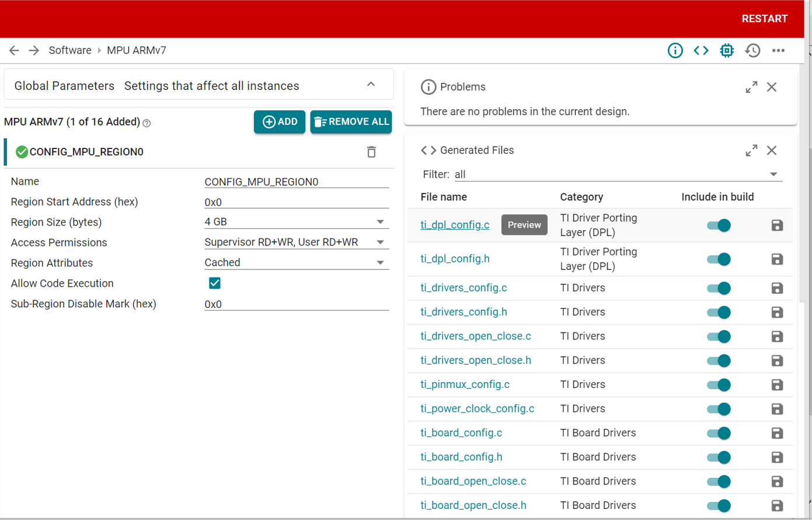
Task: Open the ti_board_config.h file link
Action: pyautogui.click(x=461, y=457)
